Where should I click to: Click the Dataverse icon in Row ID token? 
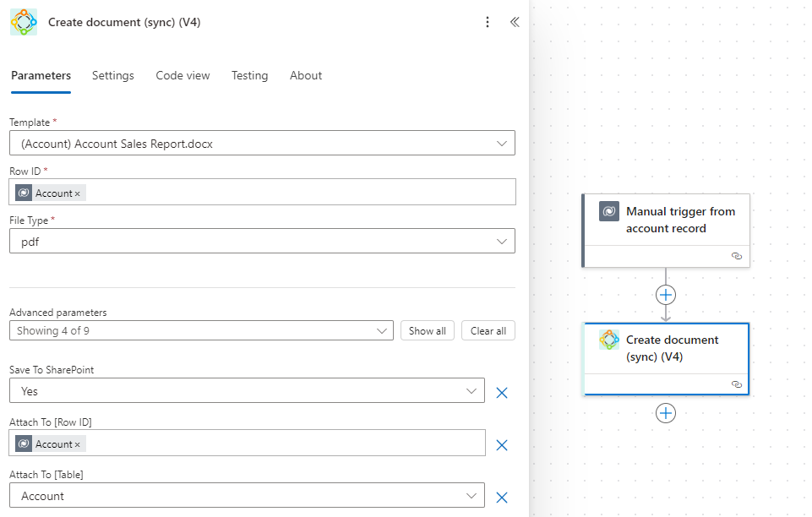[24, 193]
